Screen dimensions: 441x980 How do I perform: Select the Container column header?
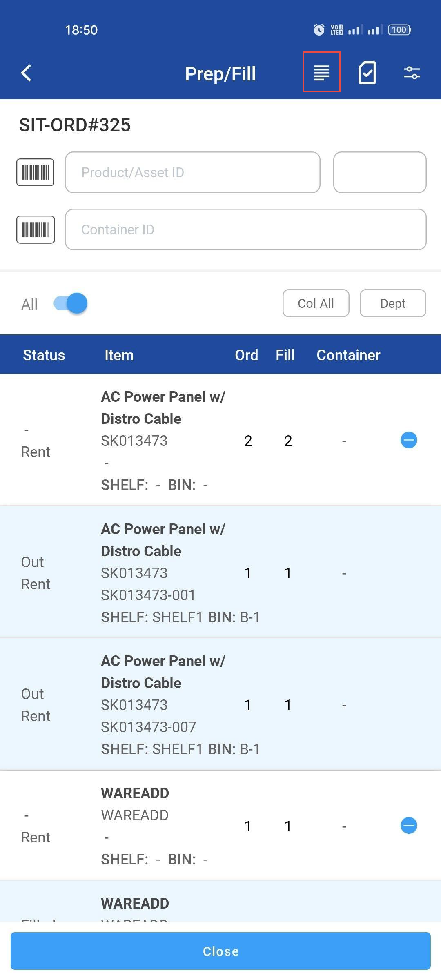(x=348, y=354)
